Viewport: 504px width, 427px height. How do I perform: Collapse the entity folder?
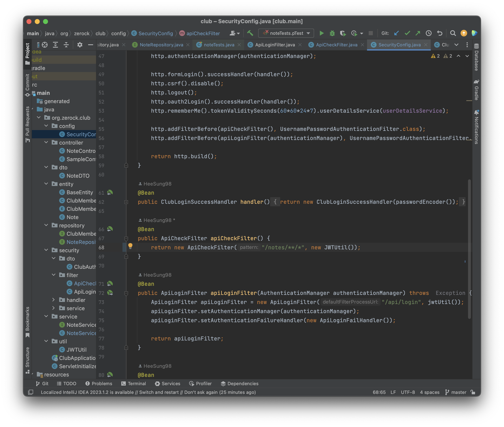(46, 184)
